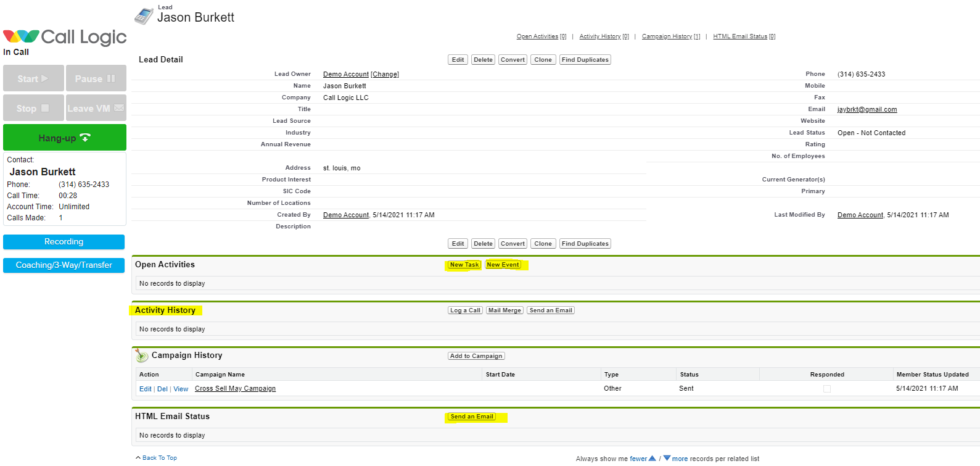Jump to Campaign History [1] top link
980x466 pixels.
671,36
